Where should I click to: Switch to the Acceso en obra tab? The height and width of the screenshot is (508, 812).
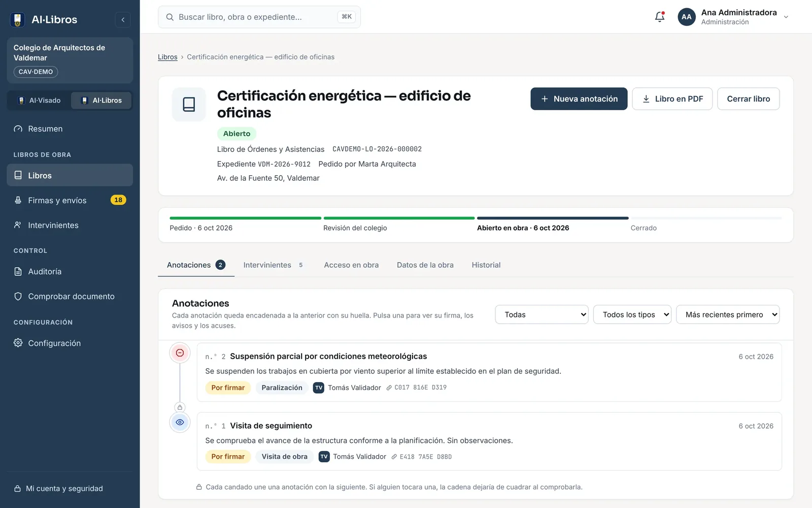pyautogui.click(x=351, y=265)
